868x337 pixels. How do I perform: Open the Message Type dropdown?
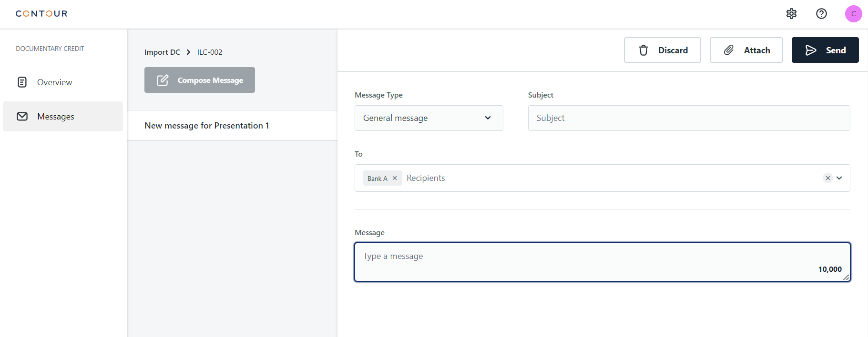429,118
